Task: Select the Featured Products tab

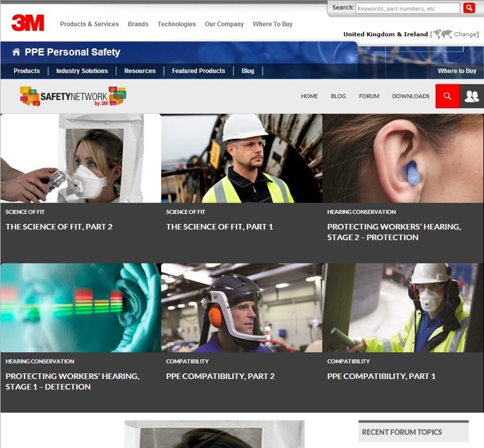Action: pos(199,71)
